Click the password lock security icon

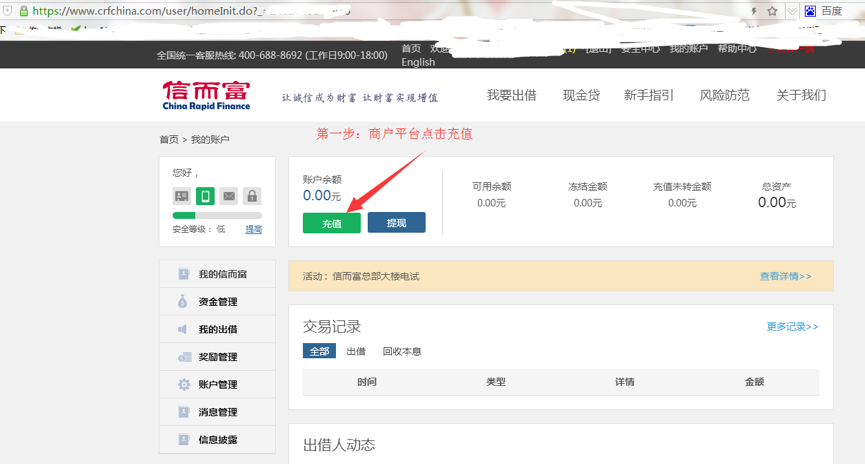252,196
